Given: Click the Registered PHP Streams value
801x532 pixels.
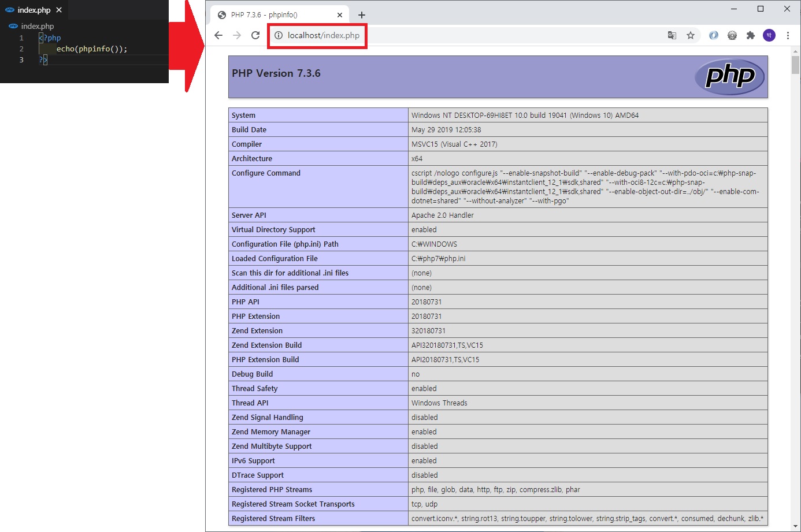Looking at the screenshot, I should 496,490.
